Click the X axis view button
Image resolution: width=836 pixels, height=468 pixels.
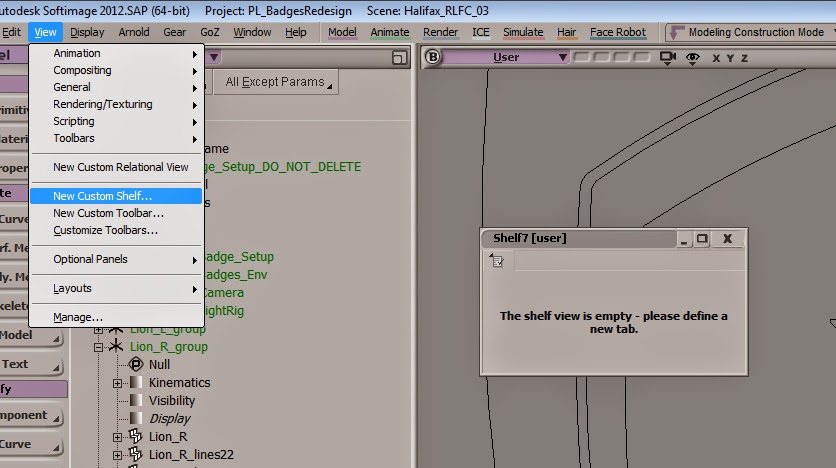click(x=716, y=58)
